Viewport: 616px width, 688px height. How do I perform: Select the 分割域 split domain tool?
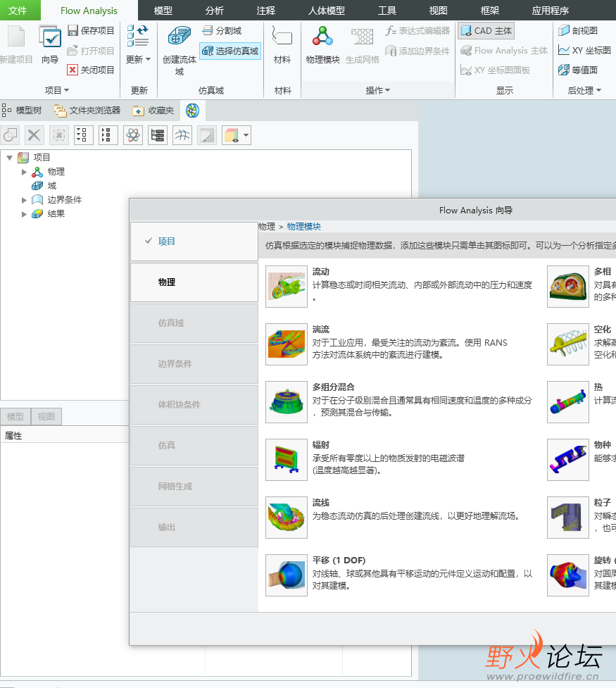222,30
